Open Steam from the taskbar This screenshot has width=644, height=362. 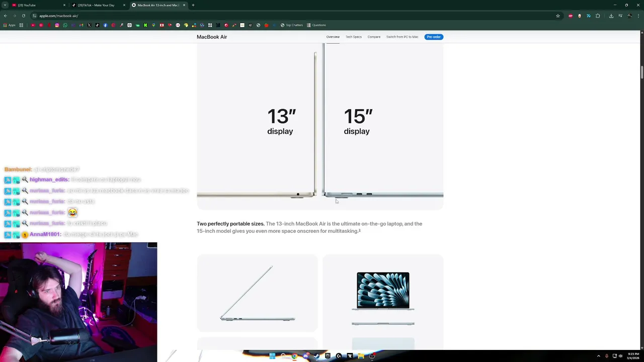click(316, 356)
